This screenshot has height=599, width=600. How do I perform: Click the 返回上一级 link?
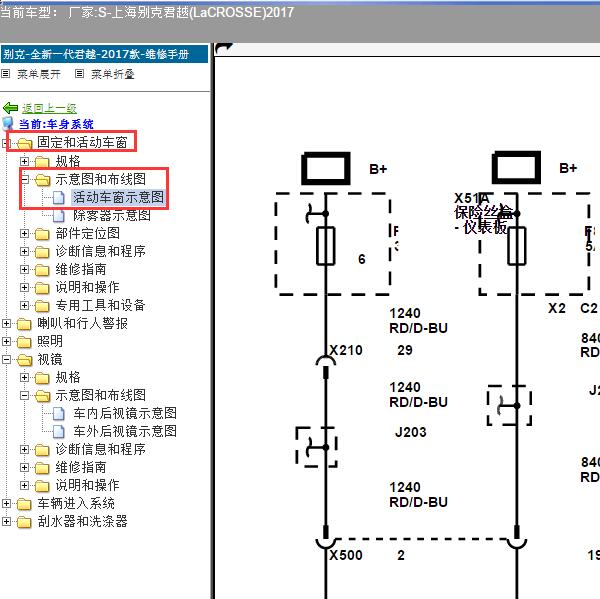point(49,108)
